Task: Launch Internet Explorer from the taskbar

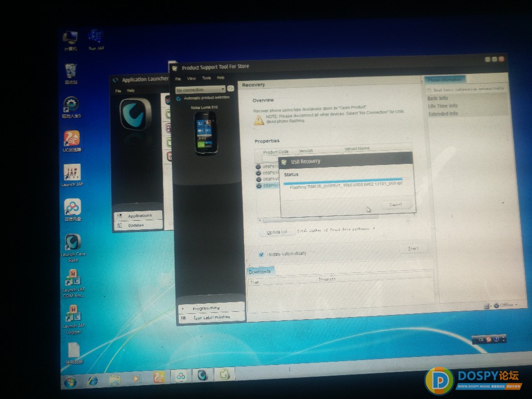Action: (x=92, y=381)
